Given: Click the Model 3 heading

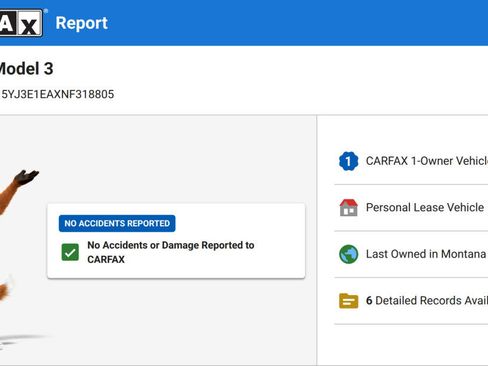Looking at the screenshot, I should (26, 69).
